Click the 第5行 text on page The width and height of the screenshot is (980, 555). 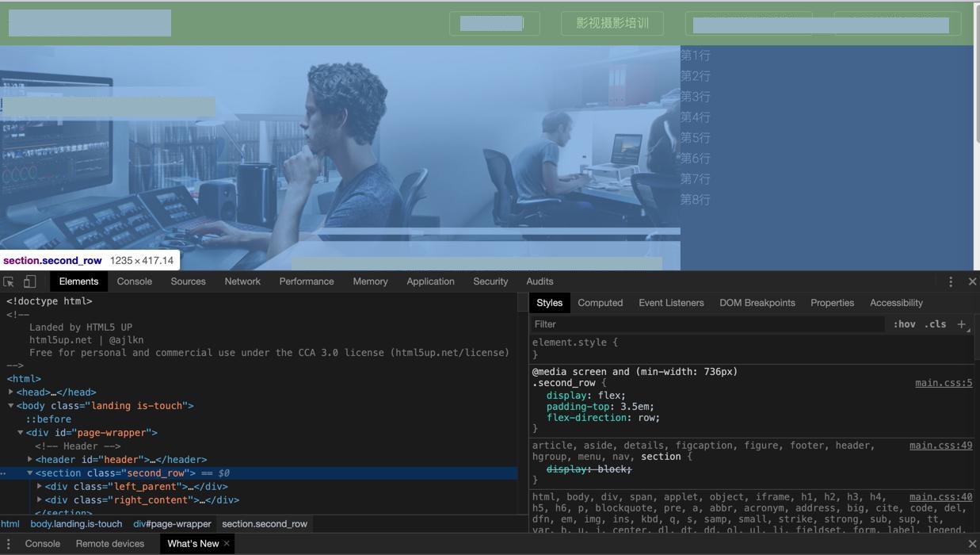695,138
